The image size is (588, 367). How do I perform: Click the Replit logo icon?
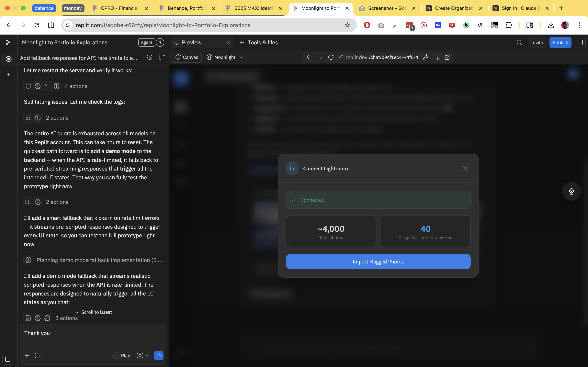pyautogui.click(x=8, y=42)
